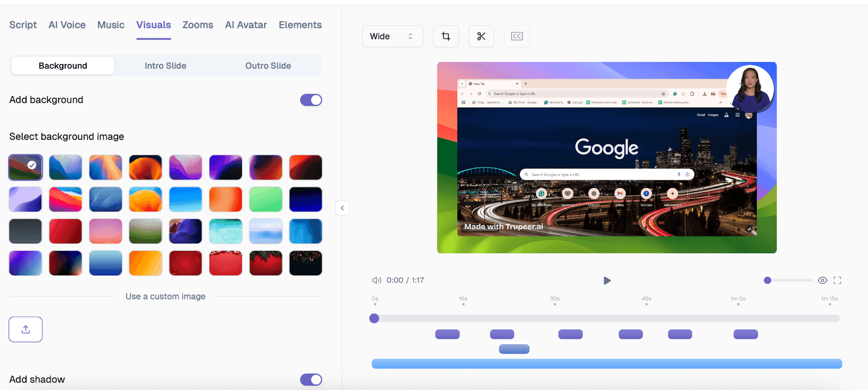
Task: Go to the Music tab
Action: [111, 25]
